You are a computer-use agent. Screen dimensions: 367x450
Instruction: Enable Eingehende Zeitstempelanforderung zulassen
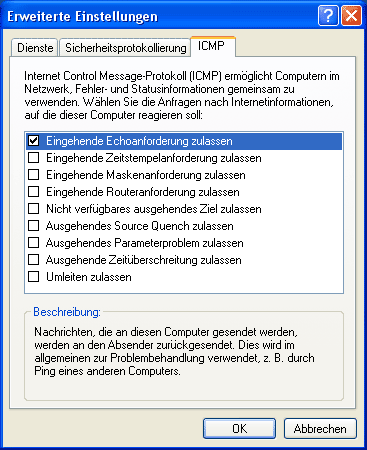(x=34, y=158)
